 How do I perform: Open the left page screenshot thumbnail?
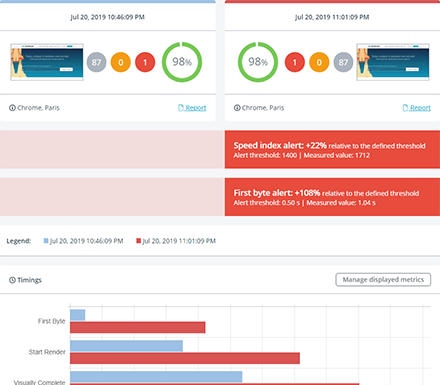(x=47, y=62)
